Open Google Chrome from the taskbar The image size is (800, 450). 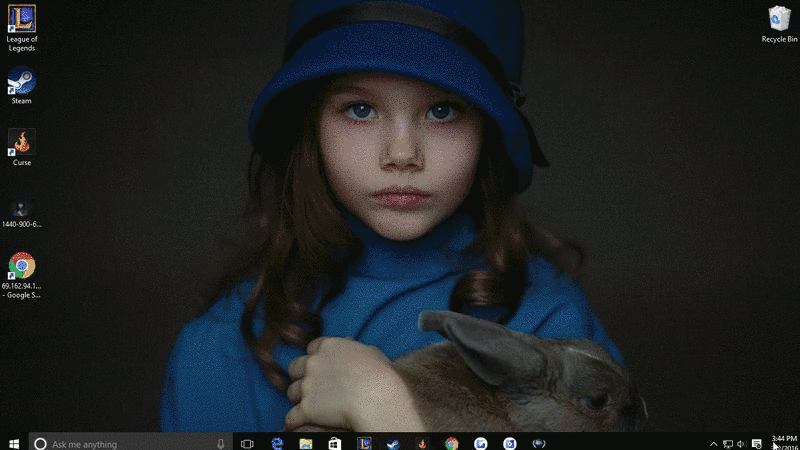(451, 444)
